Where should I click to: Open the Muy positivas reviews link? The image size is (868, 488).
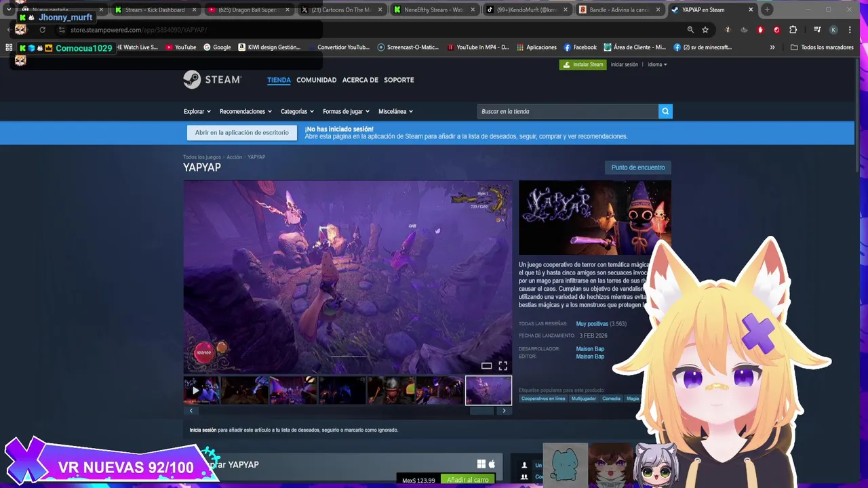point(592,324)
